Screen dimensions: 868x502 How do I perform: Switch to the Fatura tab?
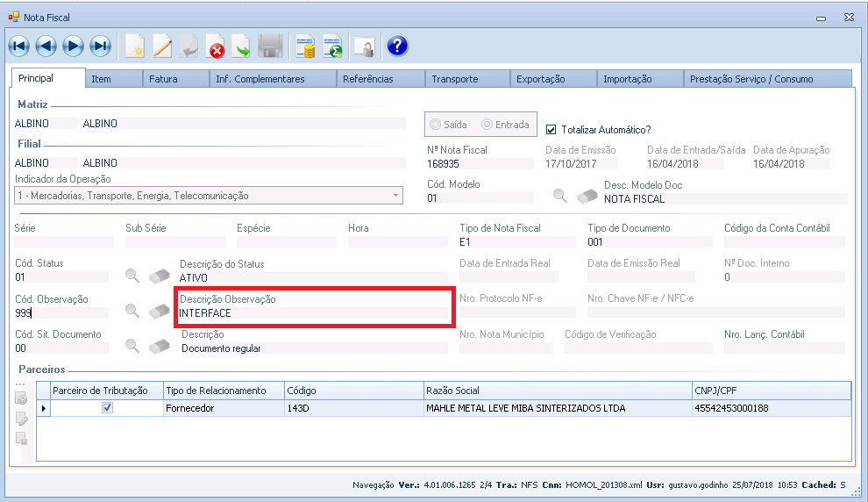tap(163, 79)
